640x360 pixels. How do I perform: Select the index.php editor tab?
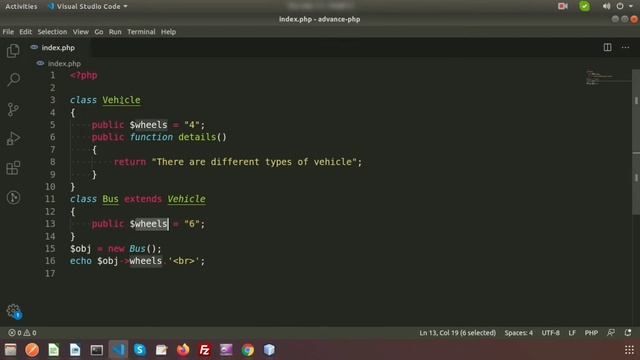[58, 47]
